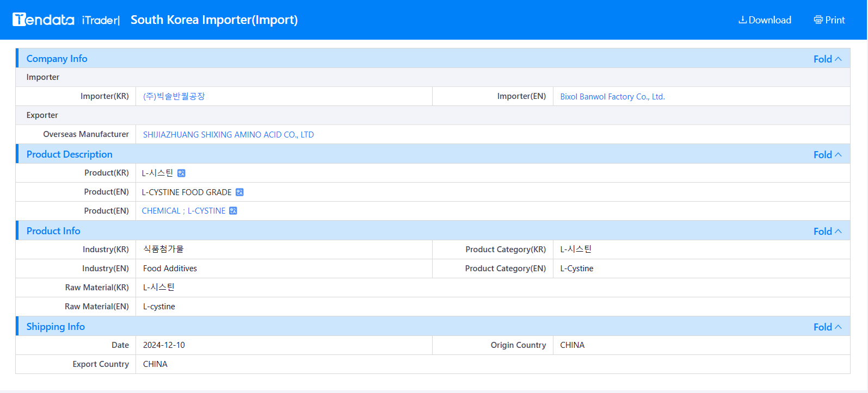This screenshot has width=868, height=393.
Task: Click the Product Info heading
Action: coord(53,231)
